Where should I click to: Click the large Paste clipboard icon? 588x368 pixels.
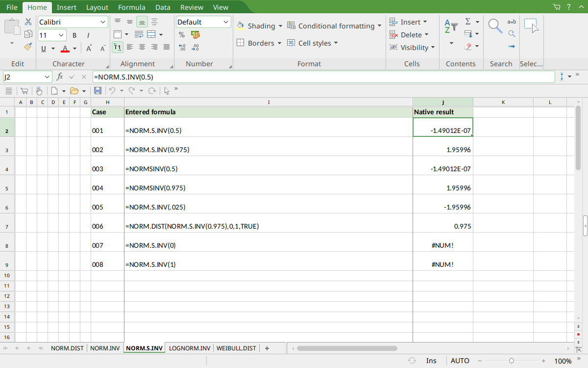pos(12,26)
